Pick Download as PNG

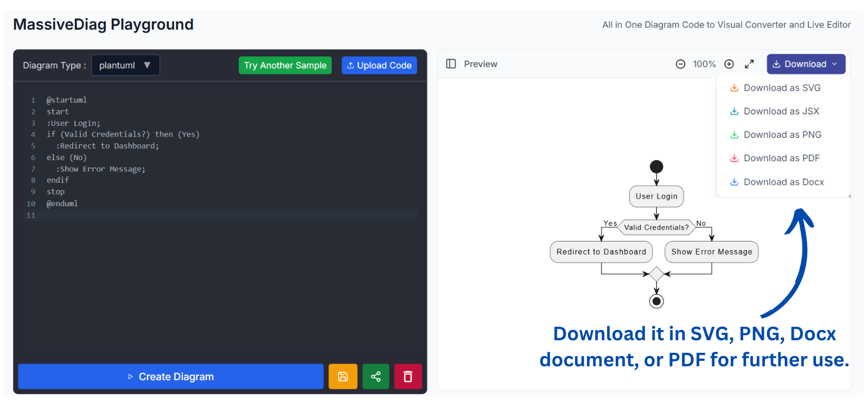pos(782,135)
